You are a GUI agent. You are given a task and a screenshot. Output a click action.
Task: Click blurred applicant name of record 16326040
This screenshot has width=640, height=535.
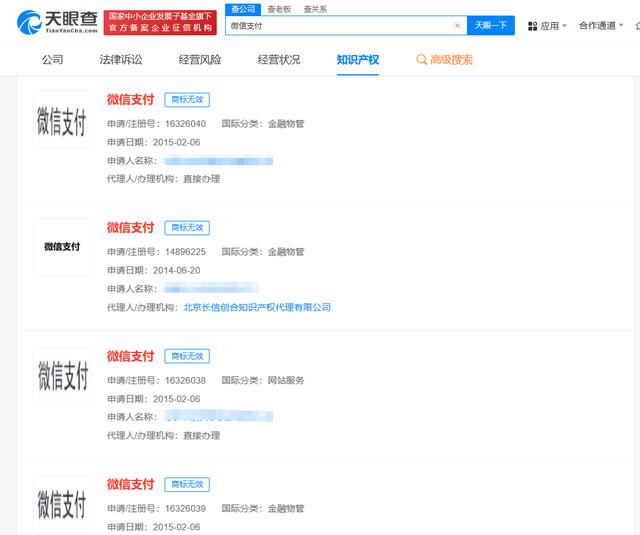(x=218, y=161)
